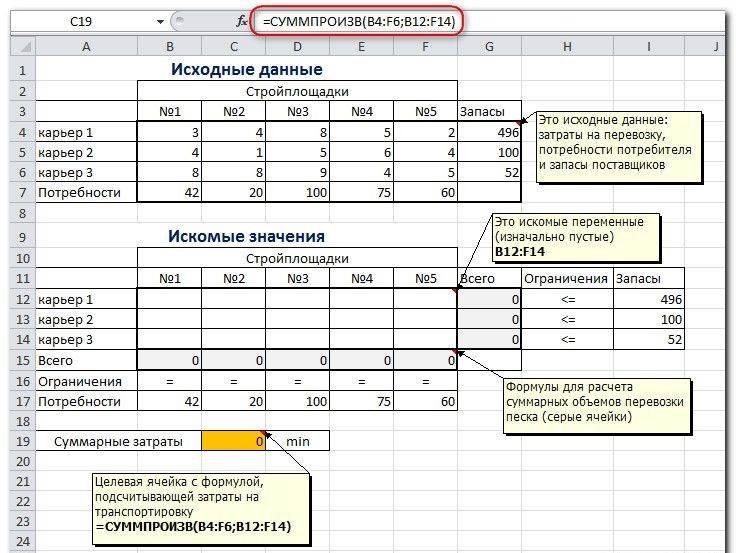Viewport: 736px width, 553px height.
Task: Click 'карьер 1' label in row 4
Action: pyautogui.click(x=86, y=132)
